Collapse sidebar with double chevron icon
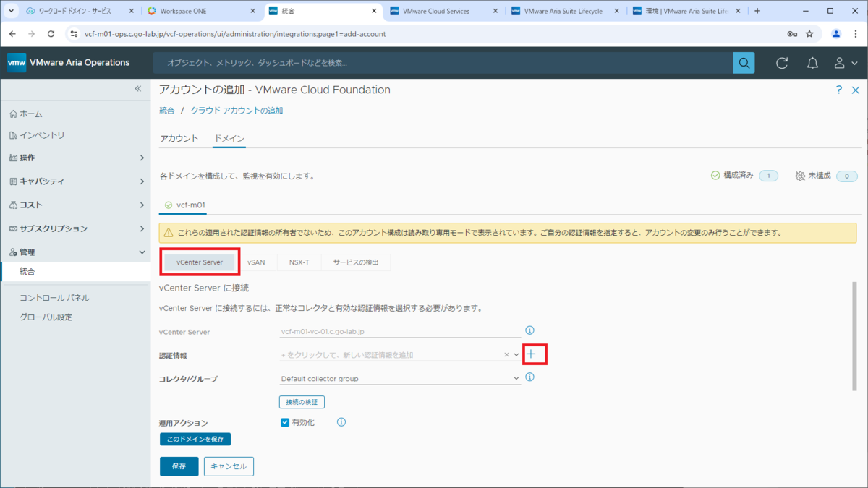Screen dimensions: 868x488 pos(139,88)
